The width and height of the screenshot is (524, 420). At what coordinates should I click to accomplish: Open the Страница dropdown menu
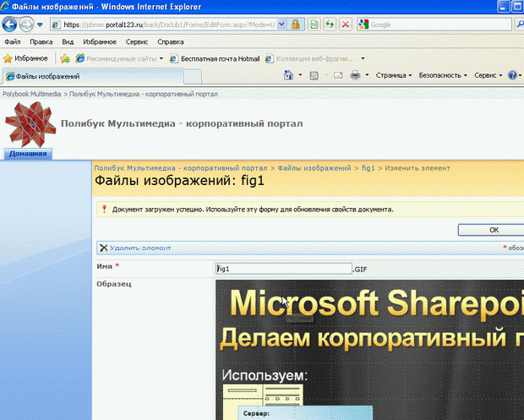[x=393, y=75]
